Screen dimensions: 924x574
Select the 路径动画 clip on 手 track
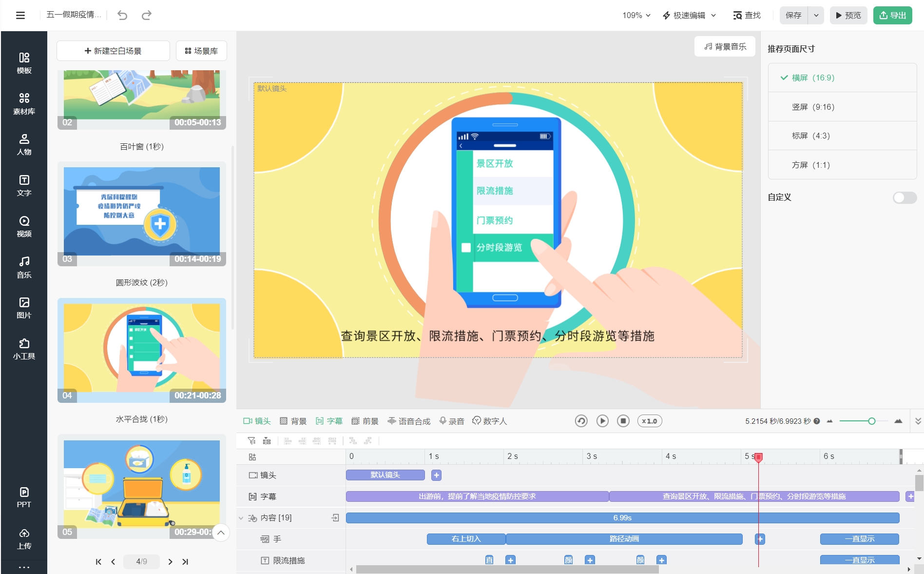[624, 539]
